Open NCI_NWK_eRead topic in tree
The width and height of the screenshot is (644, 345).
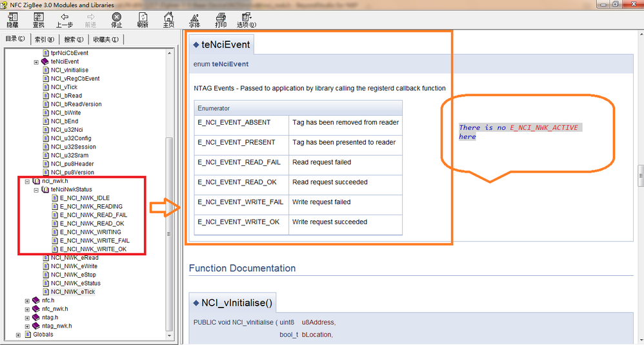click(74, 258)
